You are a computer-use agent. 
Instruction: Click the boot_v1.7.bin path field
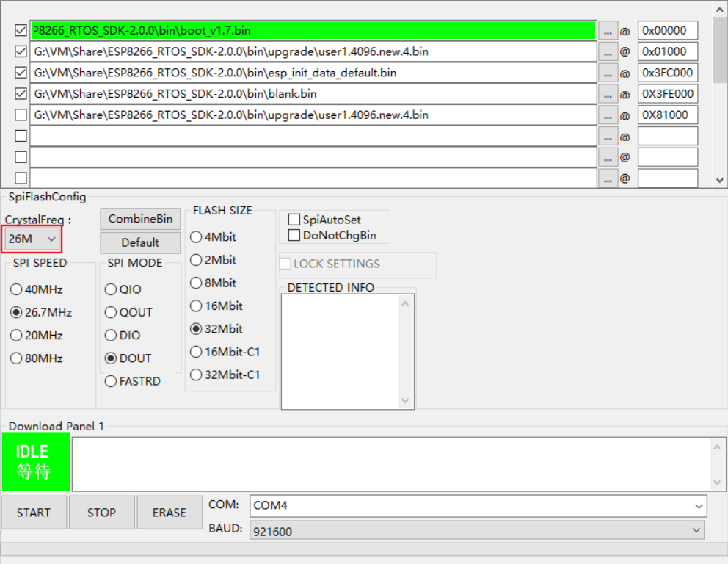point(313,31)
